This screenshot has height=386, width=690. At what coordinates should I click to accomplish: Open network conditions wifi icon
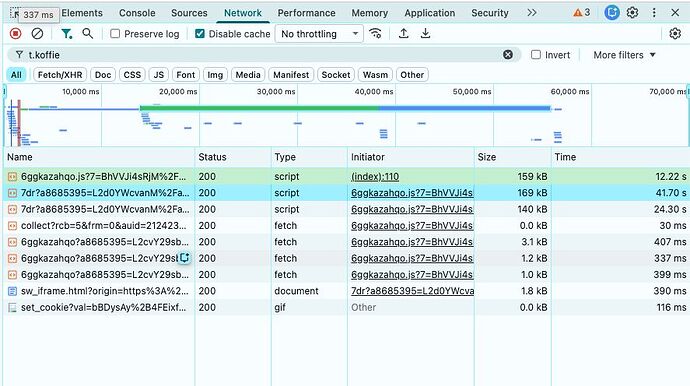pyautogui.click(x=375, y=33)
